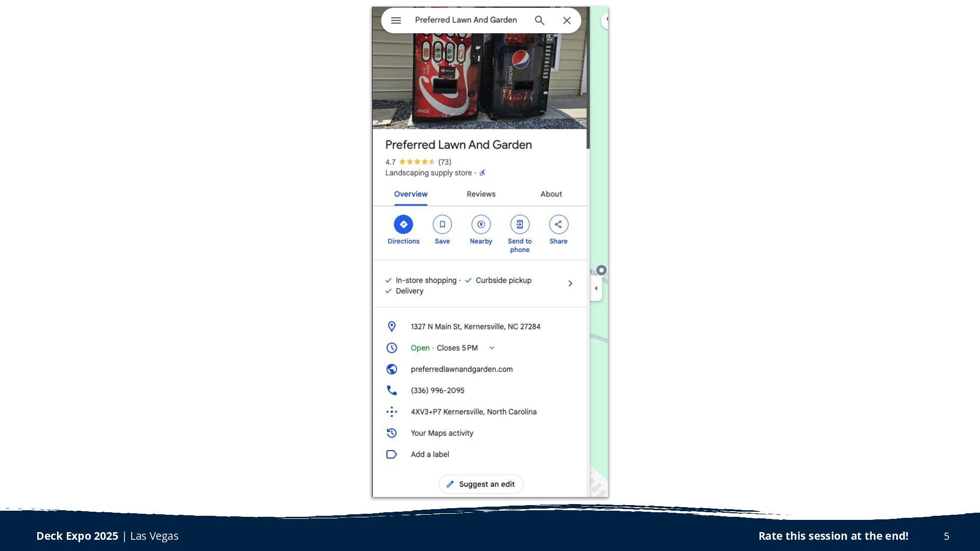Click the Nearby icon
The height and width of the screenshot is (551, 980).
pos(481,224)
